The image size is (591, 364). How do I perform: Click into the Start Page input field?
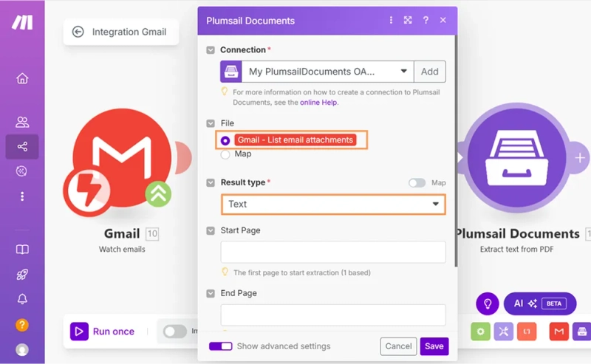point(333,252)
